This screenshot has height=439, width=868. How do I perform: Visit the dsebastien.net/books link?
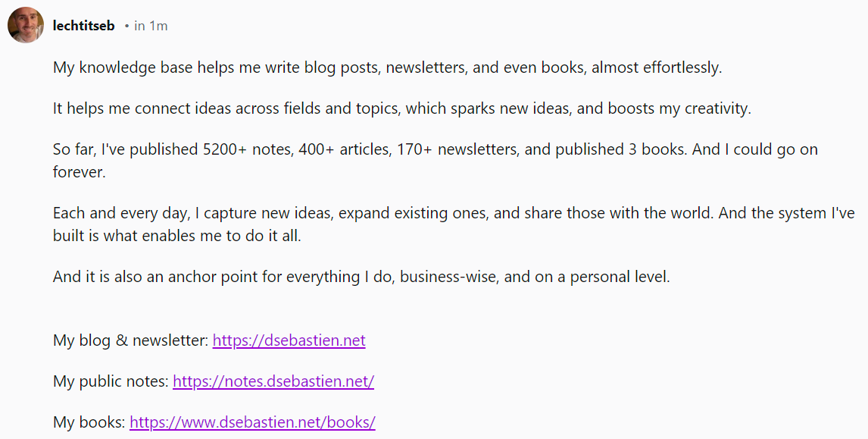(252, 422)
